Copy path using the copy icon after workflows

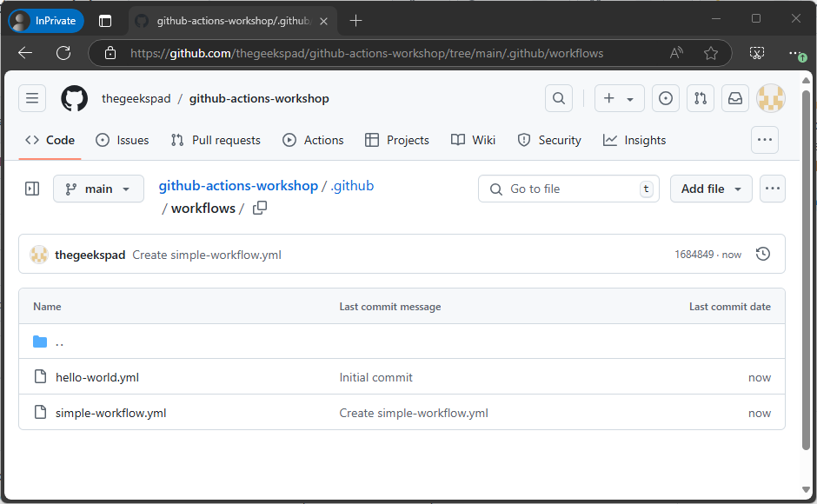(x=260, y=208)
